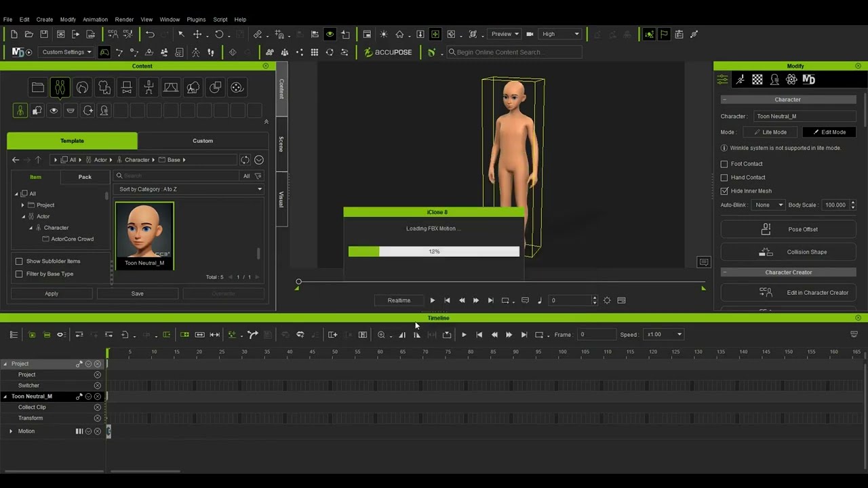The image size is (868, 488).
Task: Click the green timeline playhead marker
Action: (107, 352)
